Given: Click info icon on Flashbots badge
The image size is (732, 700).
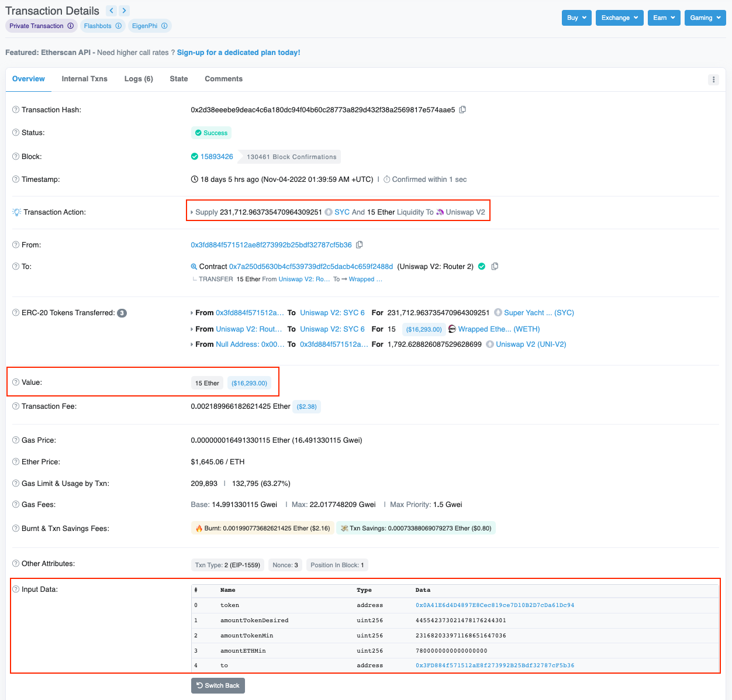Looking at the screenshot, I should pyautogui.click(x=119, y=26).
